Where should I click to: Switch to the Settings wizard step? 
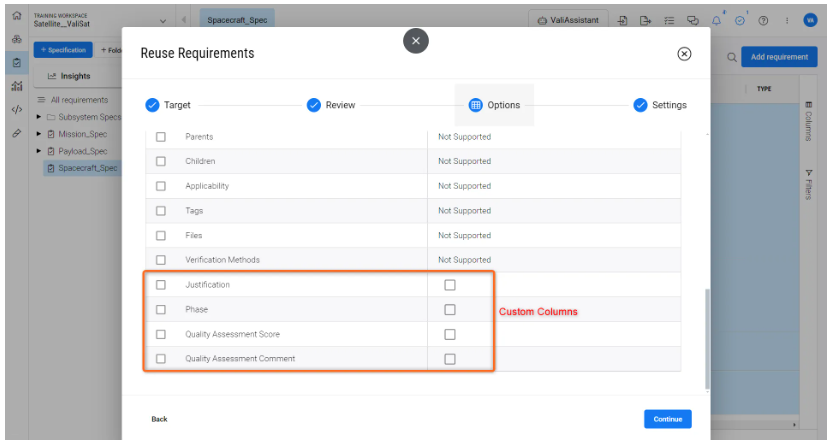click(660, 105)
